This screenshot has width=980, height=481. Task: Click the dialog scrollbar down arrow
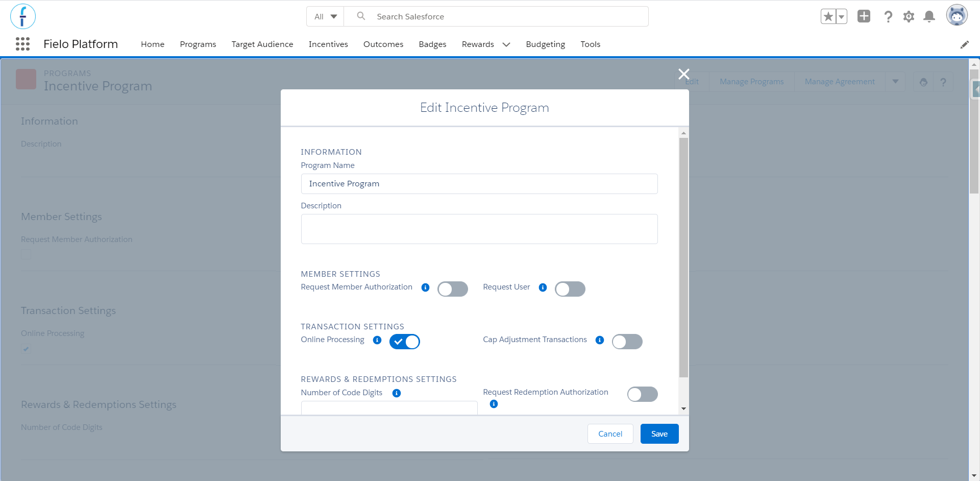(x=683, y=409)
